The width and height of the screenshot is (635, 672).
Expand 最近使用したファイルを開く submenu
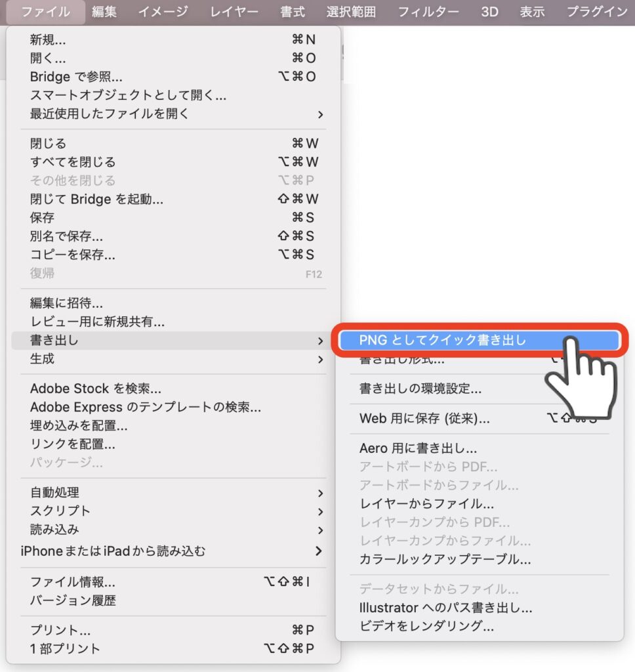click(x=110, y=114)
